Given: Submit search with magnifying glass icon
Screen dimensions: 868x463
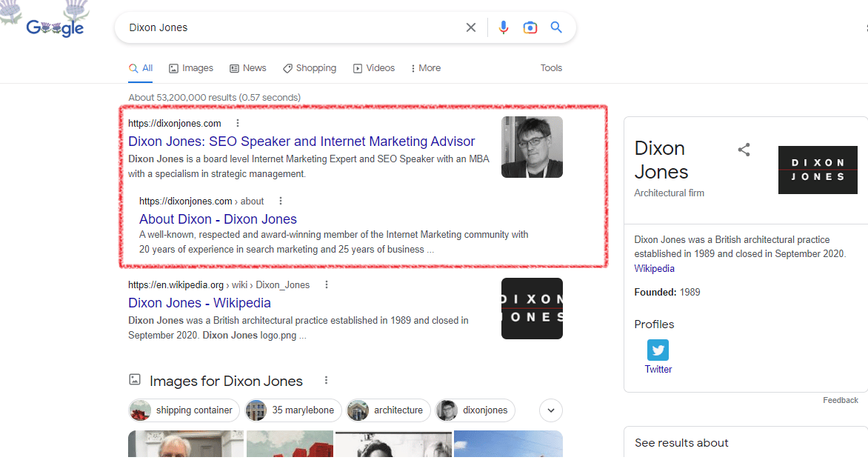Looking at the screenshot, I should (556, 27).
